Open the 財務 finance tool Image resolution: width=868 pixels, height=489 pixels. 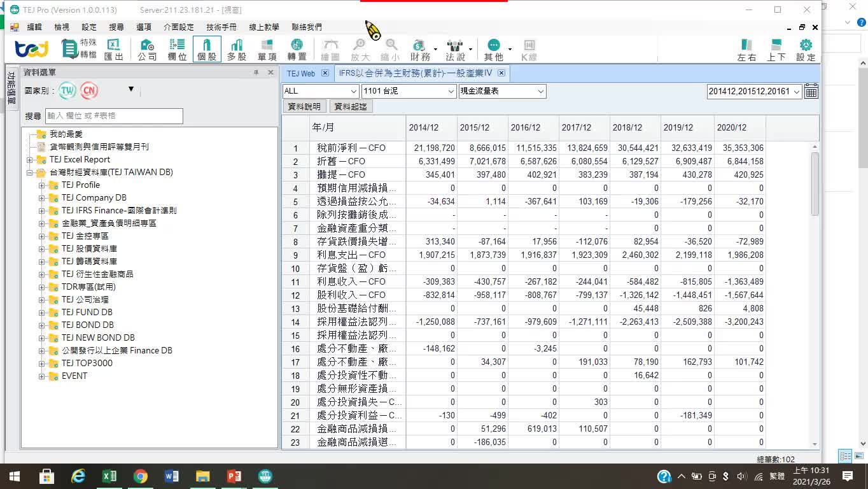pos(420,49)
